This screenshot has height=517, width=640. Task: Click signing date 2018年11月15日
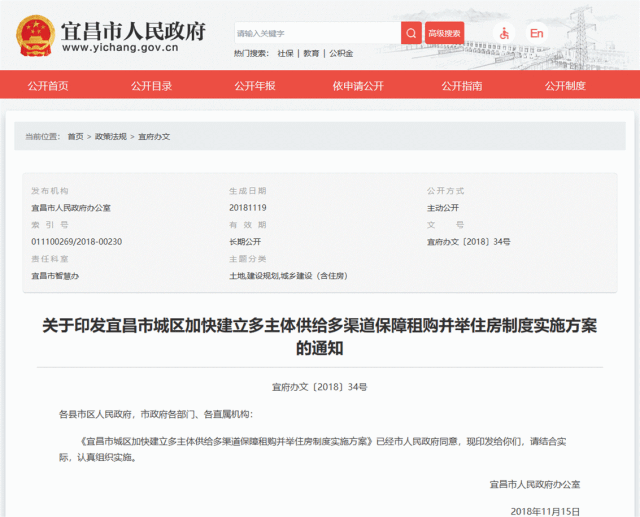545,512
